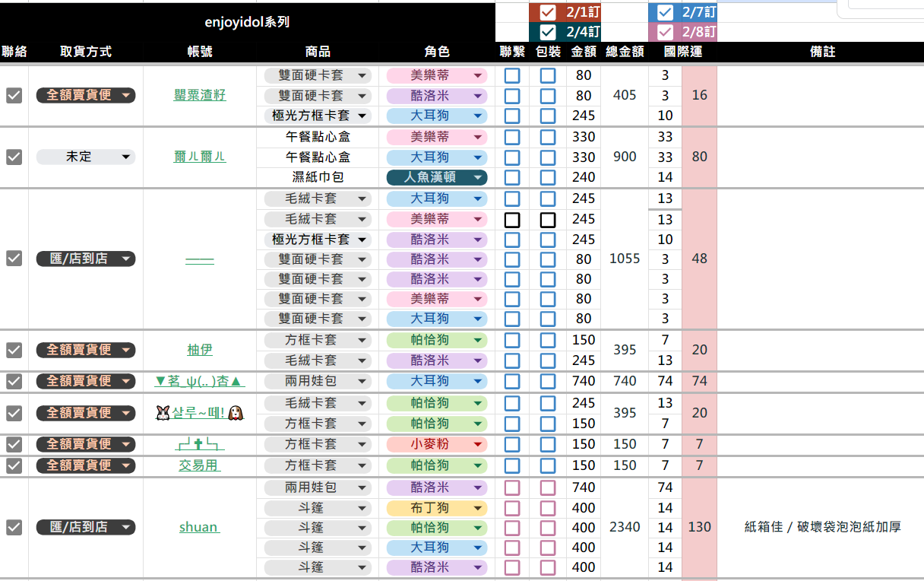Open the 小麥粉 role dropdown
Image resolution: width=924 pixels, height=581 pixels.
[437, 444]
